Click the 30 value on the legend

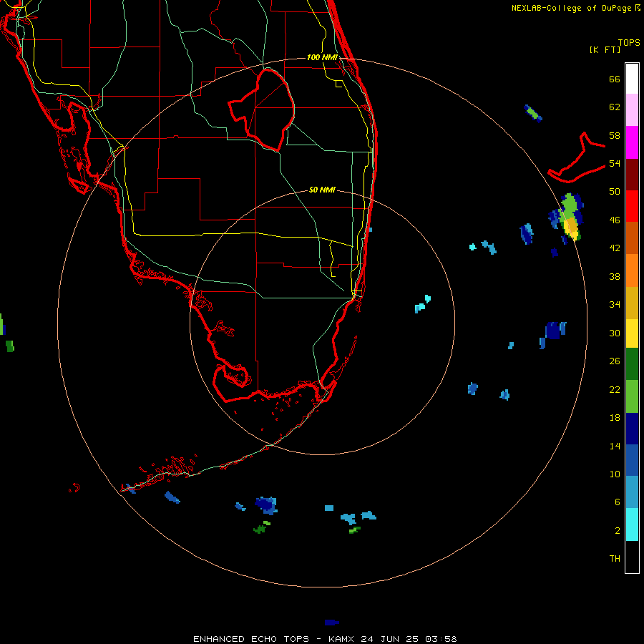click(x=615, y=333)
